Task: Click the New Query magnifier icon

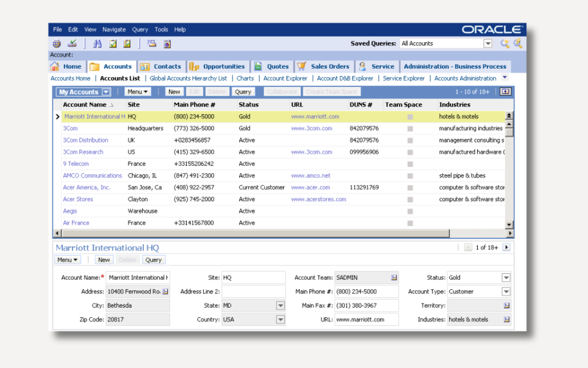Action: pyautogui.click(x=505, y=43)
